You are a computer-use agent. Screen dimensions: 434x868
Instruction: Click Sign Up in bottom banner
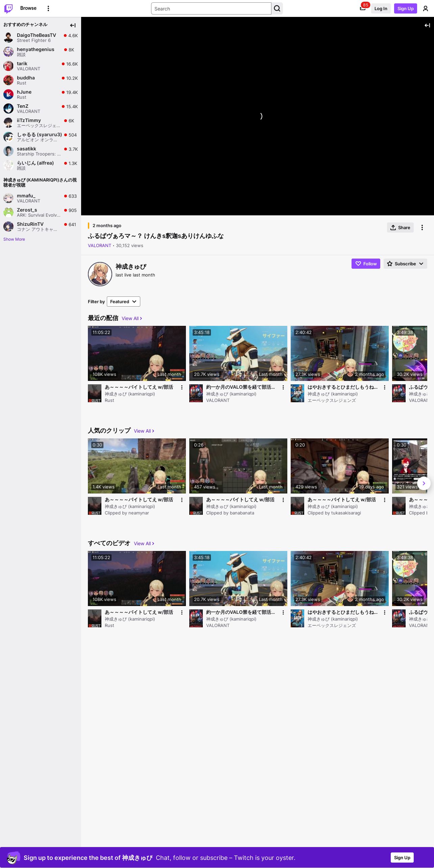click(x=402, y=858)
